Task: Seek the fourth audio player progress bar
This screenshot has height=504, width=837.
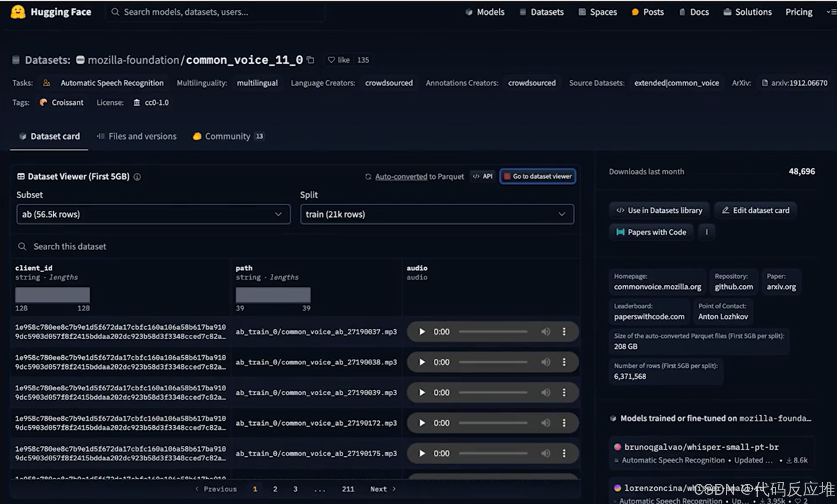Action: tap(493, 423)
